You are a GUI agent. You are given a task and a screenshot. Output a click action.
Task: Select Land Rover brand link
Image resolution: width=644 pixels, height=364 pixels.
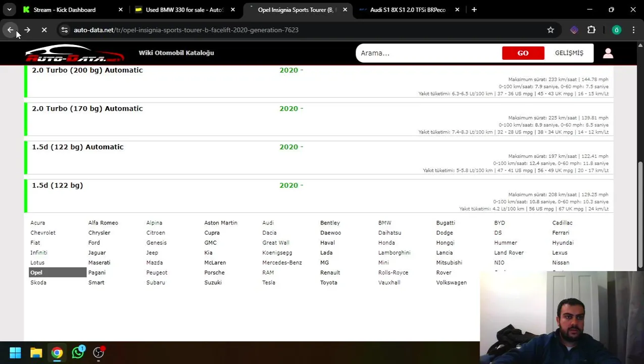click(x=509, y=253)
